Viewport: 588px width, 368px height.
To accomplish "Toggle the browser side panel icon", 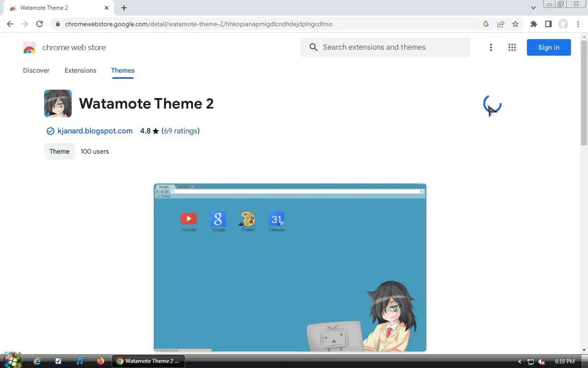I will pos(548,24).
